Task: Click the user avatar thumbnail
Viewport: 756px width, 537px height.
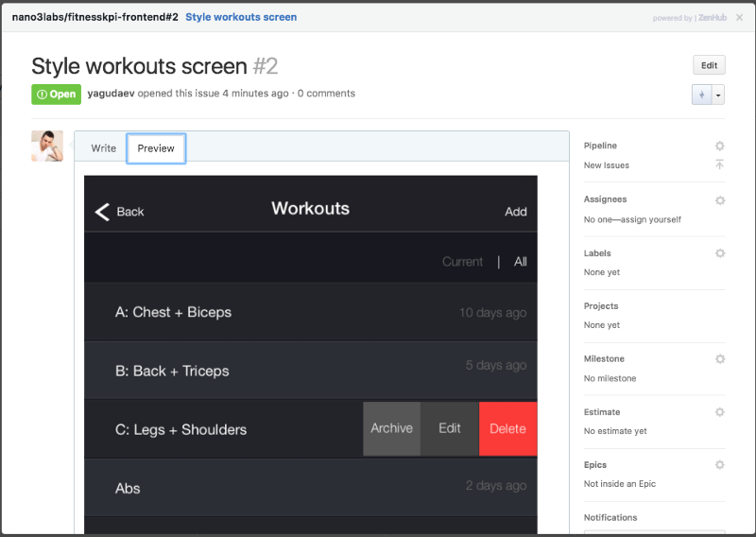Action: click(x=47, y=147)
